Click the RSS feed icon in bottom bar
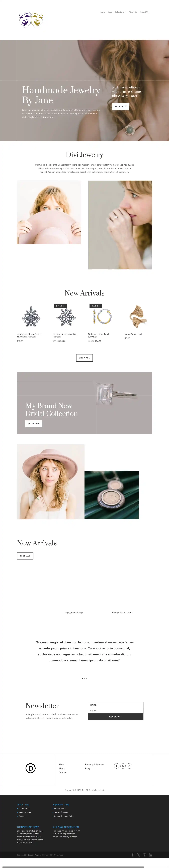Image resolution: width=169 pixels, height=868 pixels. click(x=150, y=855)
